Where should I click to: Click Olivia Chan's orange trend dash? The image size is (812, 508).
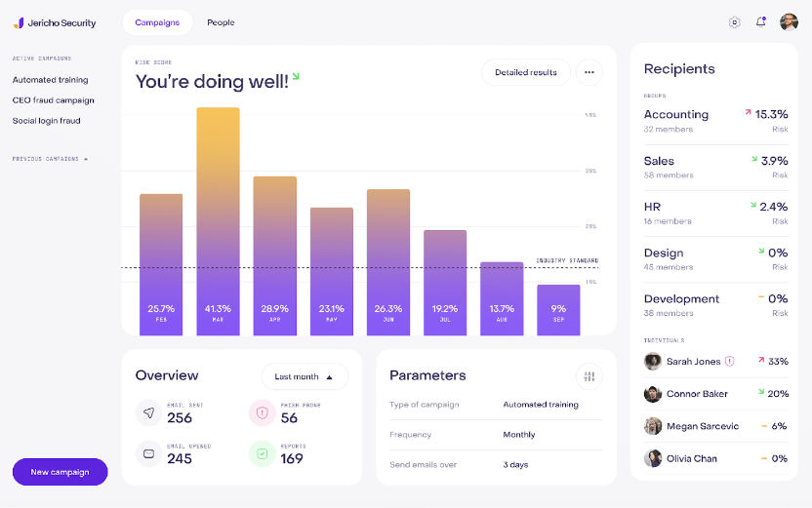point(764,458)
